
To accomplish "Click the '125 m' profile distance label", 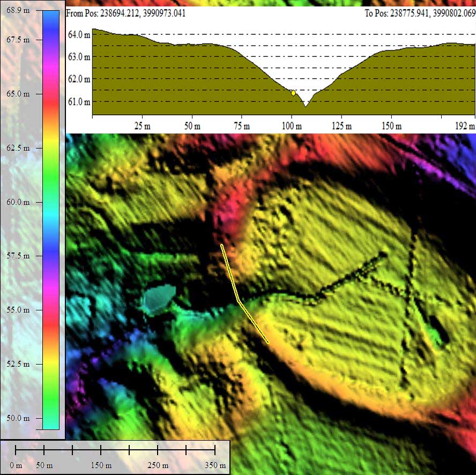I will 342,126.
